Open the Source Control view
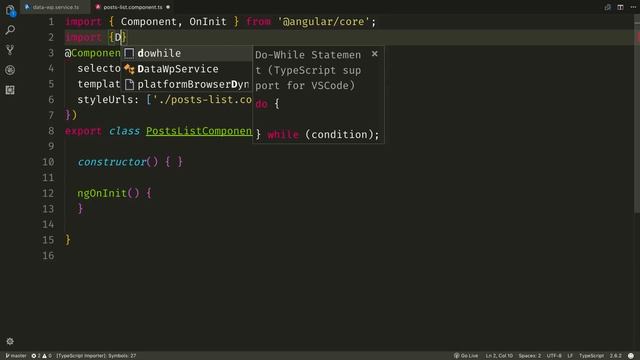Screen dimensions: 640x360 (10, 50)
